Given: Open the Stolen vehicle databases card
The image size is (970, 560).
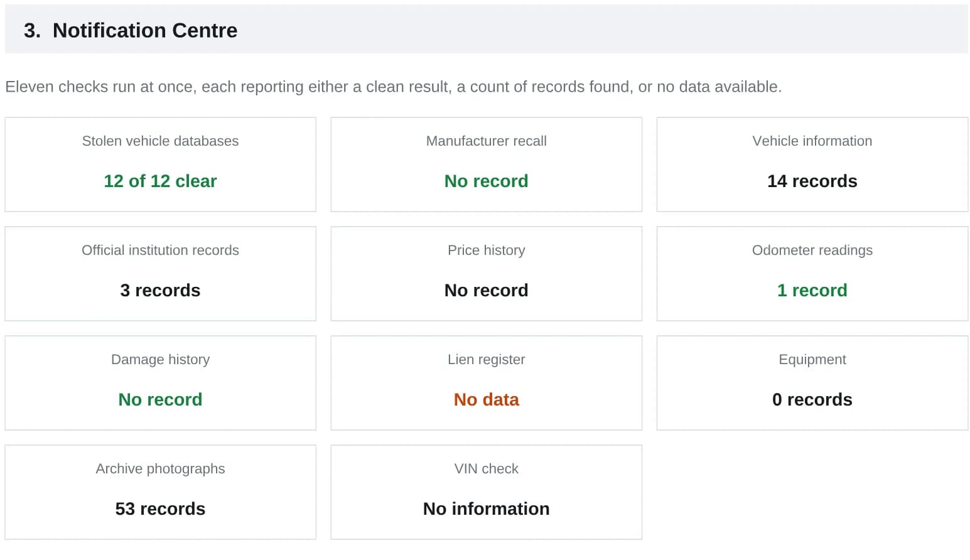Looking at the screenshot, I should coord(160,164).
